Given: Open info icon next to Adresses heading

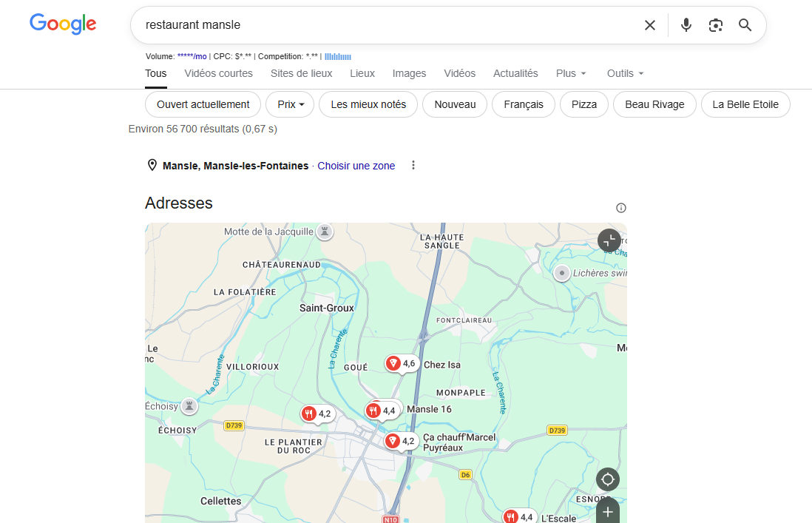Looking at the screenshot, I should pyautogui.click(x=621, y=208).
